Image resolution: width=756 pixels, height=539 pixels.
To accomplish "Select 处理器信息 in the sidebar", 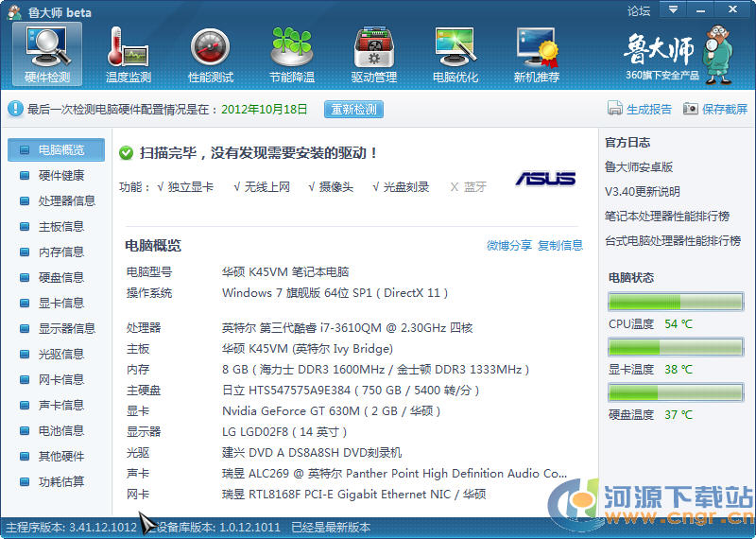I will tap(66, 200).
